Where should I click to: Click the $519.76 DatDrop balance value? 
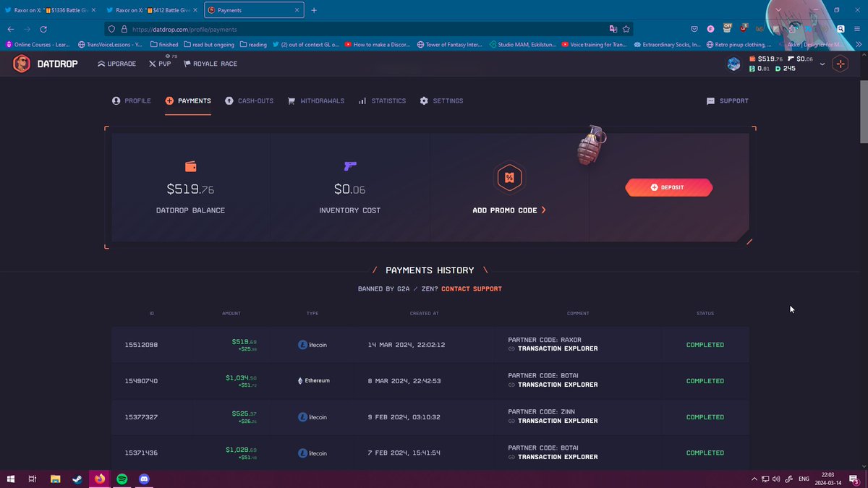click(190, 189)
